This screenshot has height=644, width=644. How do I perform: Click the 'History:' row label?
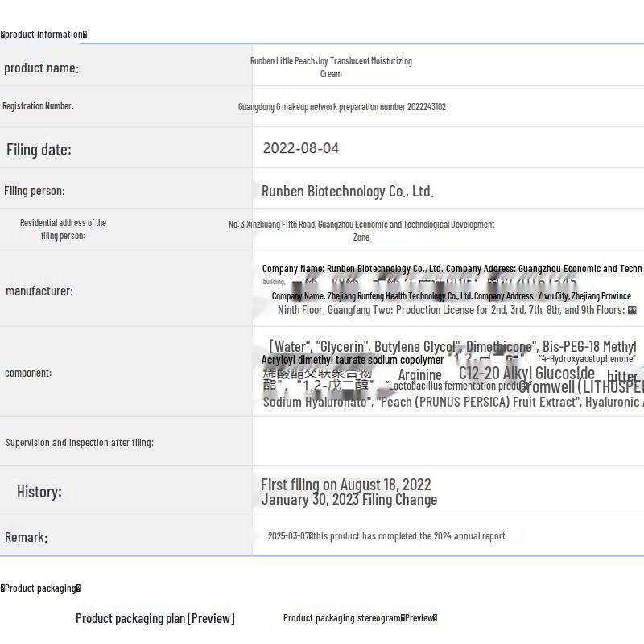click(39, 492)
